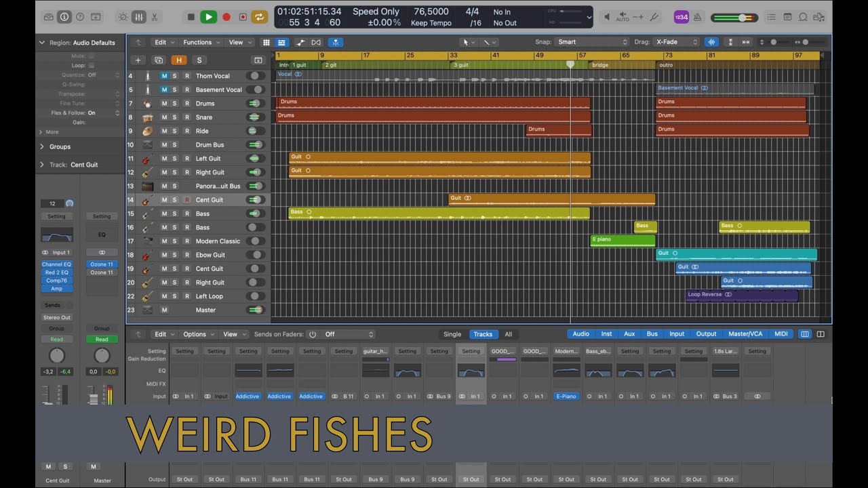Screen dimensions: 868x488
Task: Click the Ozone 11 blue plug-in slot
Action: [102, 264]
